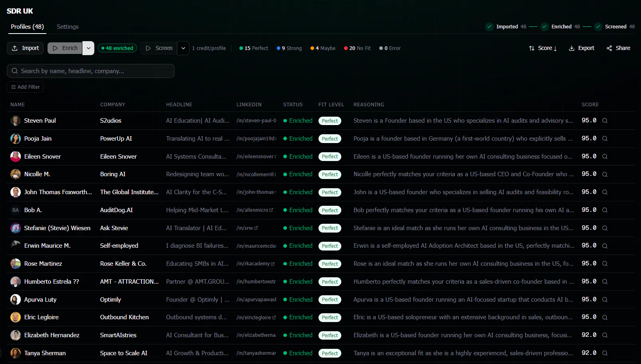Change sort order via Score button
The image size is (641, 364).
[x=543, y=48]
